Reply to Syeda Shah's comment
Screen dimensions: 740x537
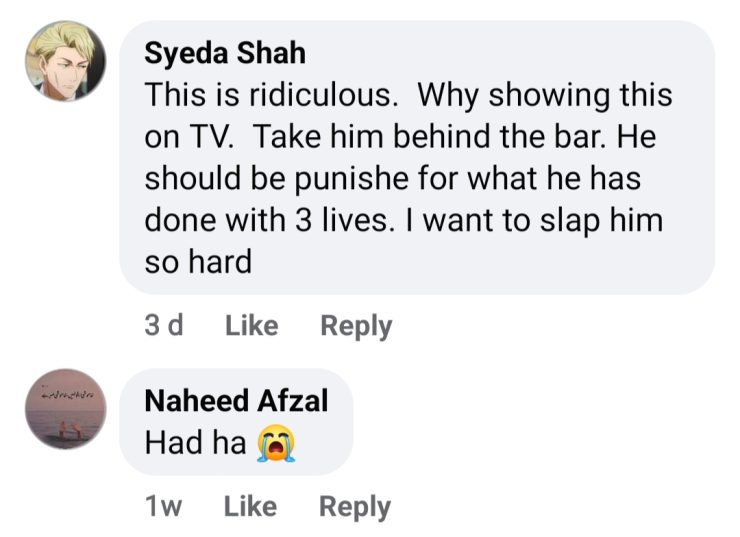pos(355,325)
